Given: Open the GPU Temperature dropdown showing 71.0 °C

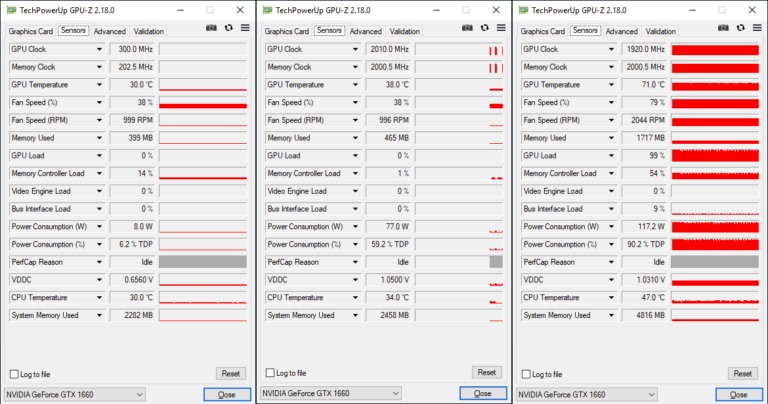Looking at the screenshot, I should coord(612,85).
